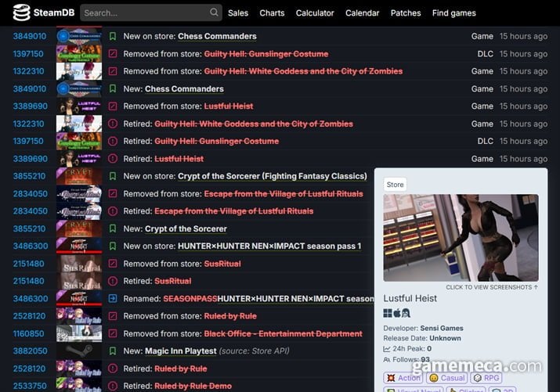Click retired icon beside SusRitual
Screen dimensions: 560x392
pos(113,281)
